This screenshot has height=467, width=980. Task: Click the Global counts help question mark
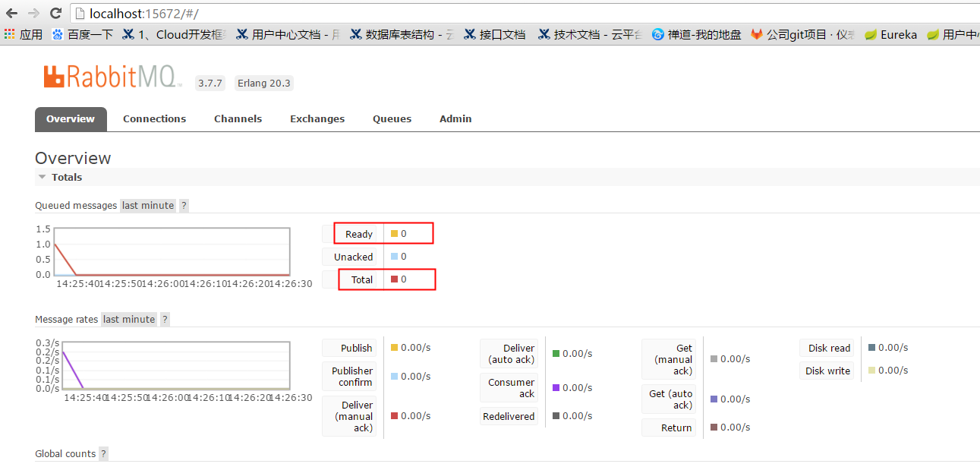tap(102, 453)
